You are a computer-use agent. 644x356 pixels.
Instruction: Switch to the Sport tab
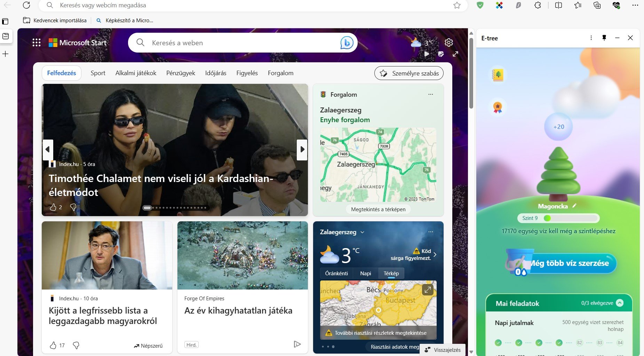click(x=98, y=73)
